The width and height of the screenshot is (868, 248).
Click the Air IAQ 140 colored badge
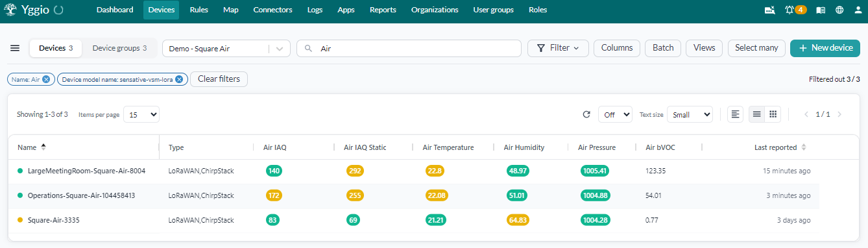click(274, 171)
